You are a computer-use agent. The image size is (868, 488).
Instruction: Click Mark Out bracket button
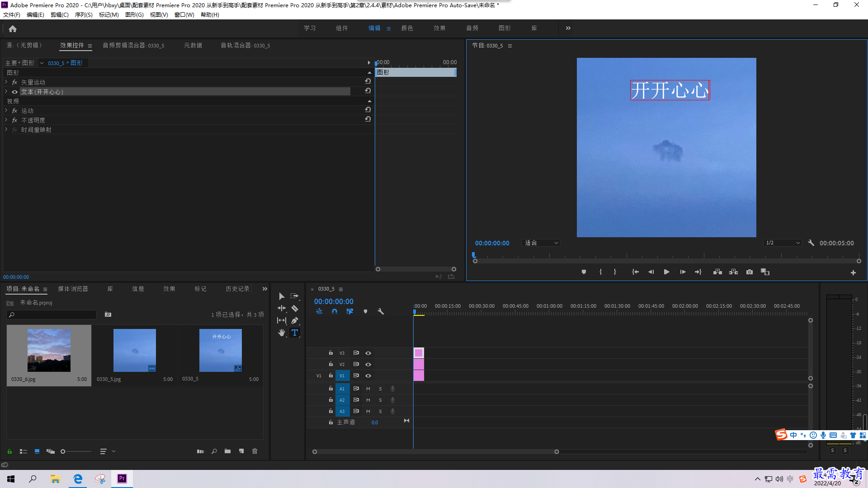coord(615,272)
